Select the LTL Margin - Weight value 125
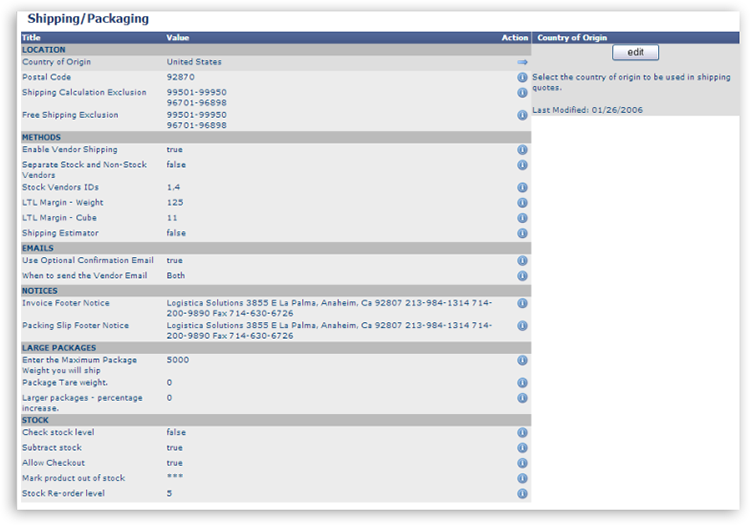750x525 pixels. pyautogui.click(x=175, y=202)
